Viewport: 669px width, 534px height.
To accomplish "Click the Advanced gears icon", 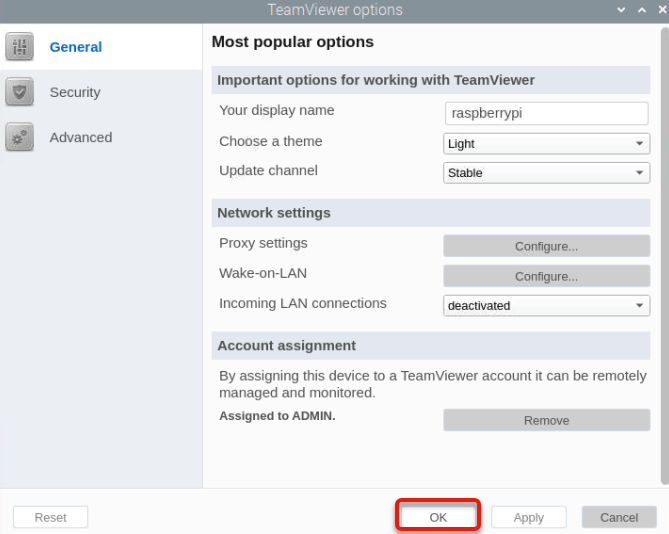I will 19,137.
